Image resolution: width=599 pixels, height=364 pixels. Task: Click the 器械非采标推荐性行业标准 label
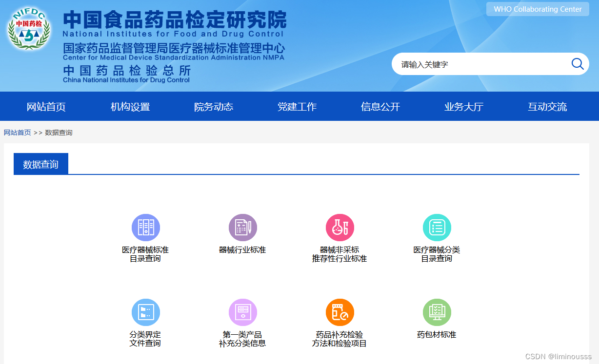(339, 254)
